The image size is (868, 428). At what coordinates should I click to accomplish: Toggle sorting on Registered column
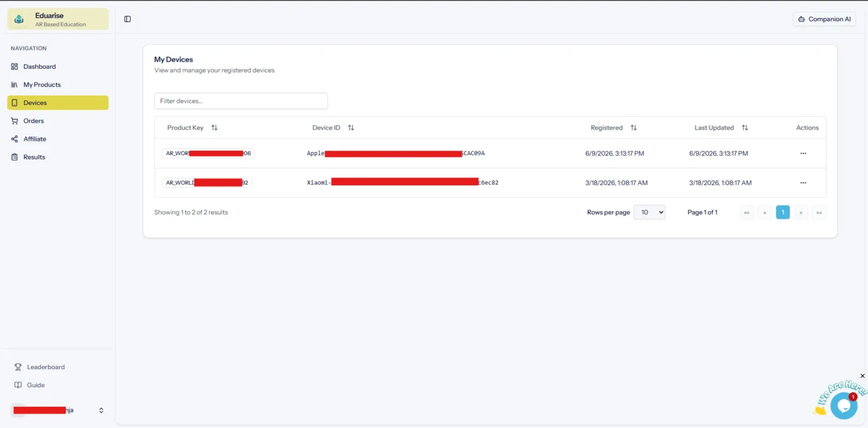(x=634, y=128)
